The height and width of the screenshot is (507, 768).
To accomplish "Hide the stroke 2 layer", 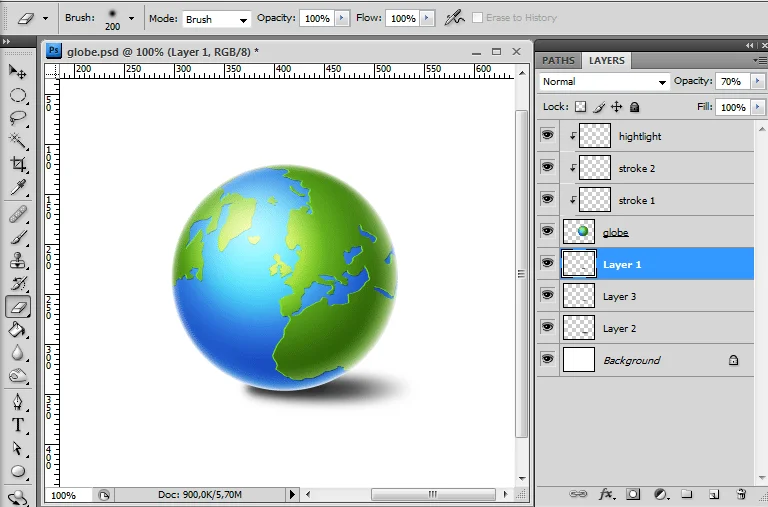I will tap(548, 167).
